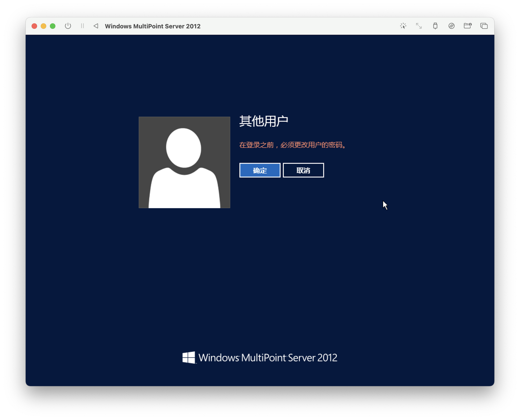Click the overlapping windows icon in toolbar
520x420 pixels.
point(484,26)
